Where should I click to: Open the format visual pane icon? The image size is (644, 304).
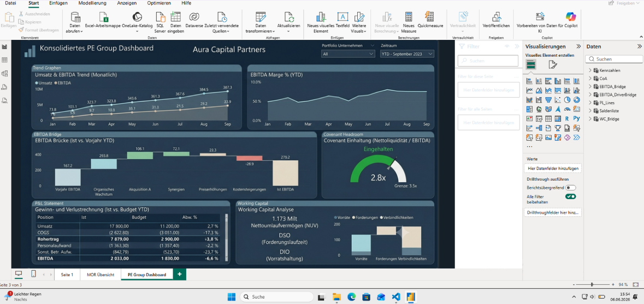point(552,64)
